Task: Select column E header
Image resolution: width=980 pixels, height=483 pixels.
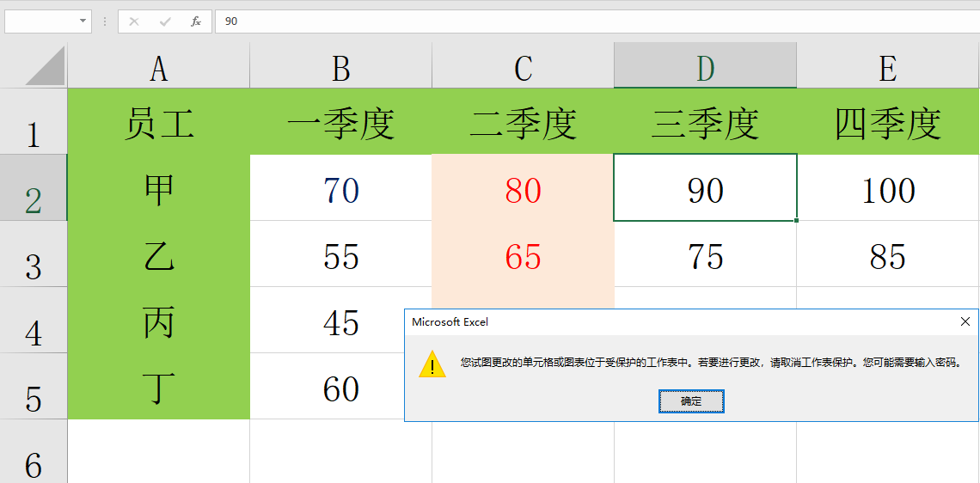Action: point(888,65)
